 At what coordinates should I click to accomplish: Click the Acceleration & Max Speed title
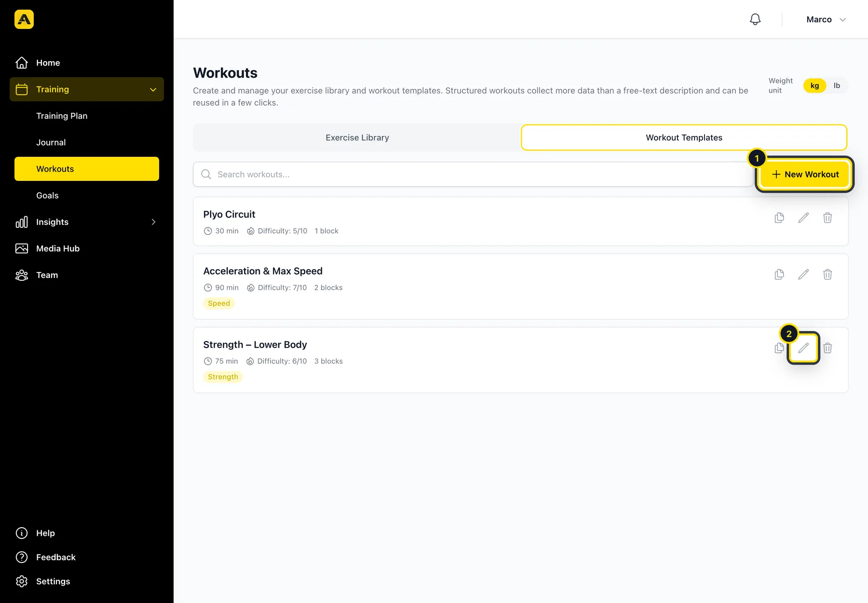pos(263,271)
